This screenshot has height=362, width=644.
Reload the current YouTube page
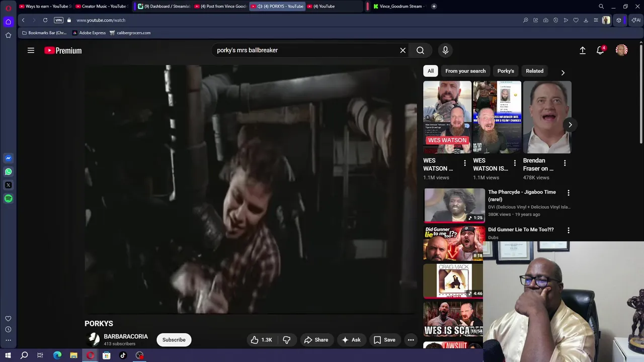[45, 20]
